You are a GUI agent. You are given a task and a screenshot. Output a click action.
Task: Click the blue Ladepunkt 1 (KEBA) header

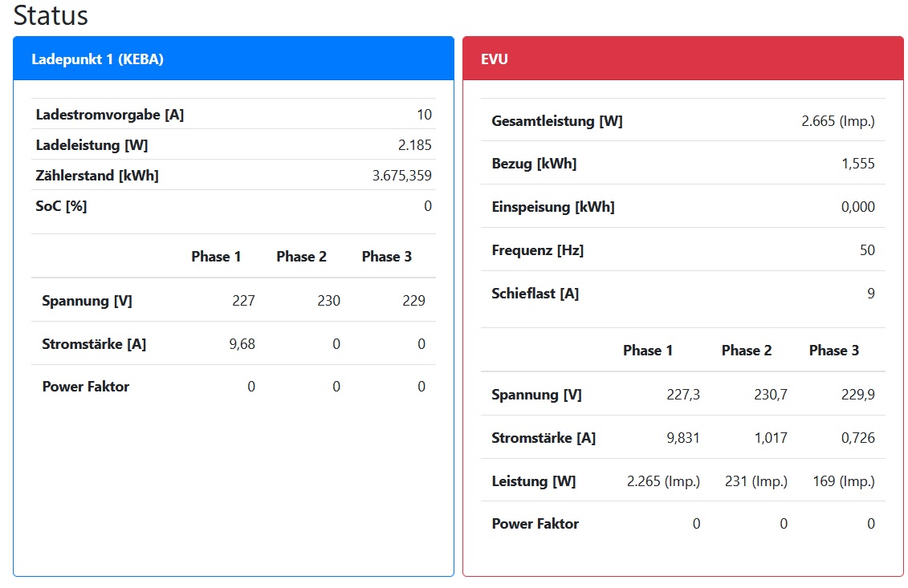97,59
